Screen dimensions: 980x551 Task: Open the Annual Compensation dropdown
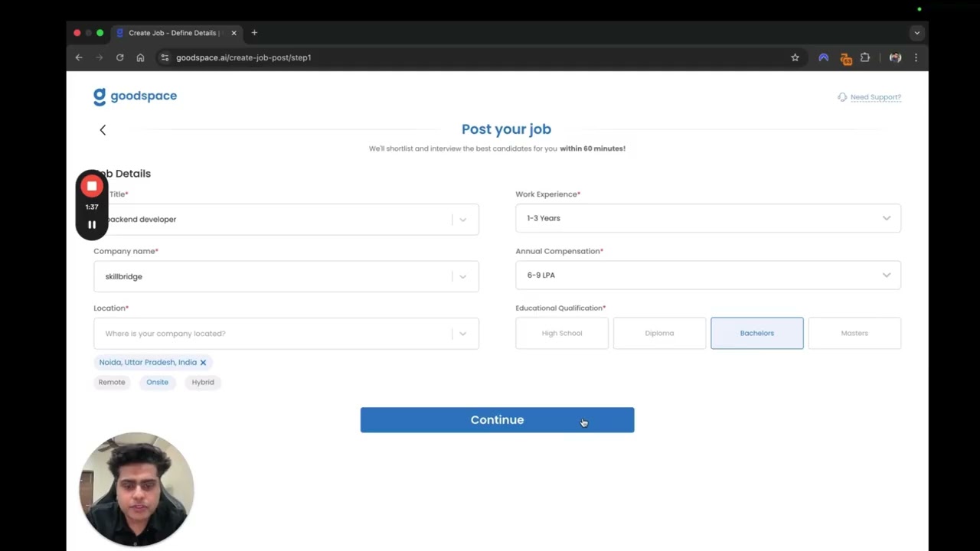[x=708, y=275]
